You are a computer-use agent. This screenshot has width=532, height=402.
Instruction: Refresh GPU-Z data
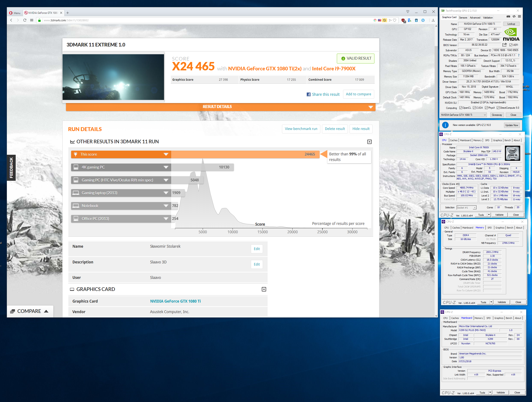514,17
